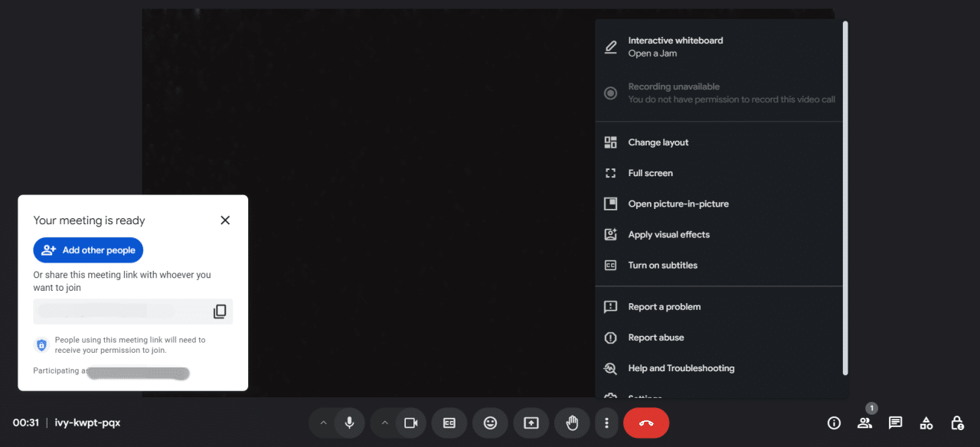Open the chat panel
Viewport: 980px width, 447px height.
point(895,423)
